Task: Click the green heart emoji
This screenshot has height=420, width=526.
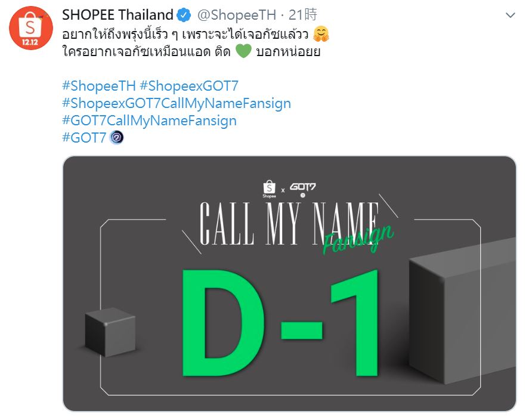Action: click(243, 51)
